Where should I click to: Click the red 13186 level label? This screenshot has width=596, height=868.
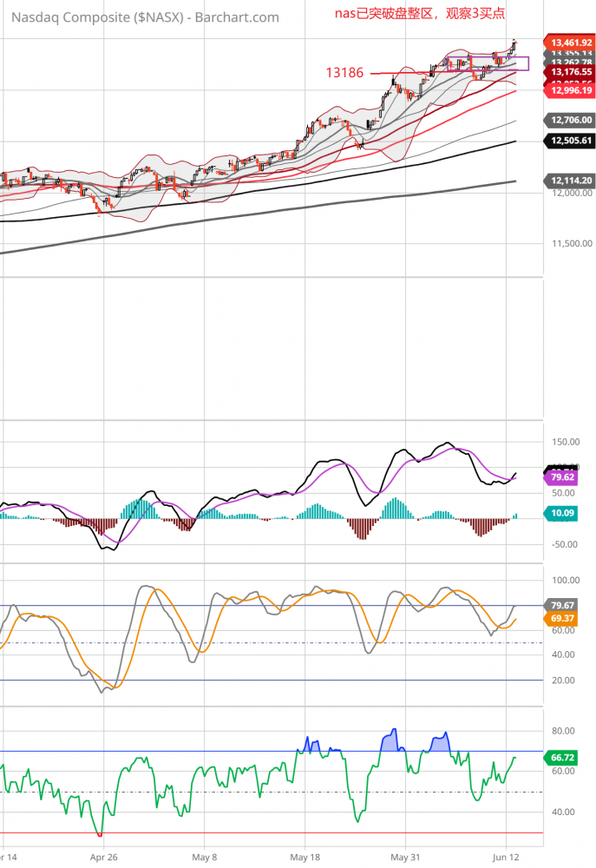click(344, 73)
